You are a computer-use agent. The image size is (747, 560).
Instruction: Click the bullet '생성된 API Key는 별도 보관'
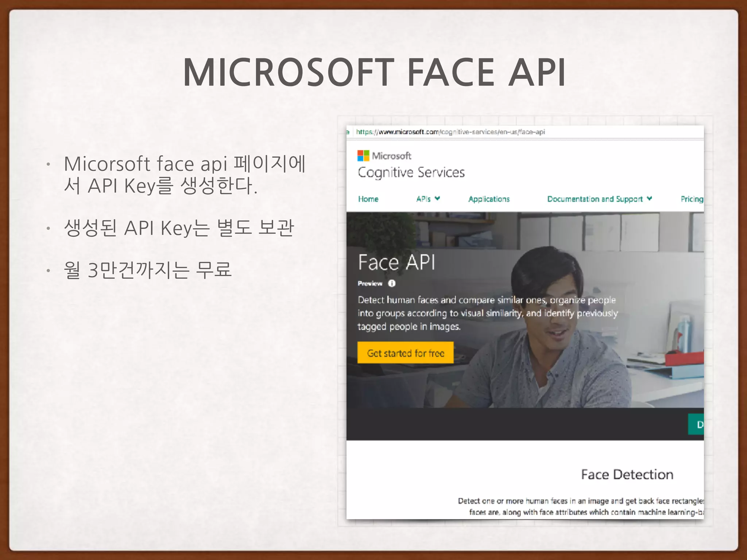179,228
